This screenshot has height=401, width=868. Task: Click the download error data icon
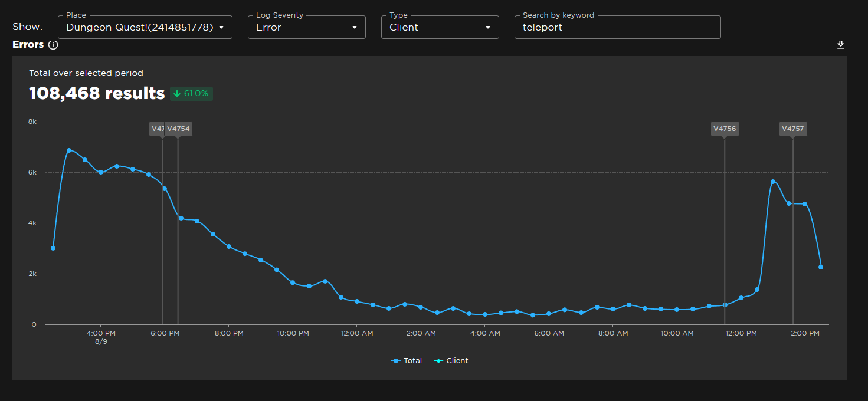(x=840, y=44)
